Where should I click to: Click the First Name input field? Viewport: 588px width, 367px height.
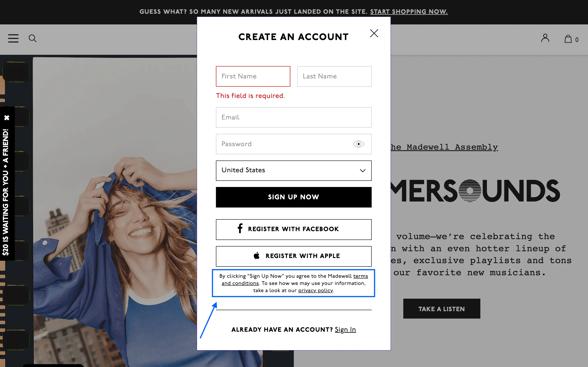pyautogui.click(x=253, y=76)
